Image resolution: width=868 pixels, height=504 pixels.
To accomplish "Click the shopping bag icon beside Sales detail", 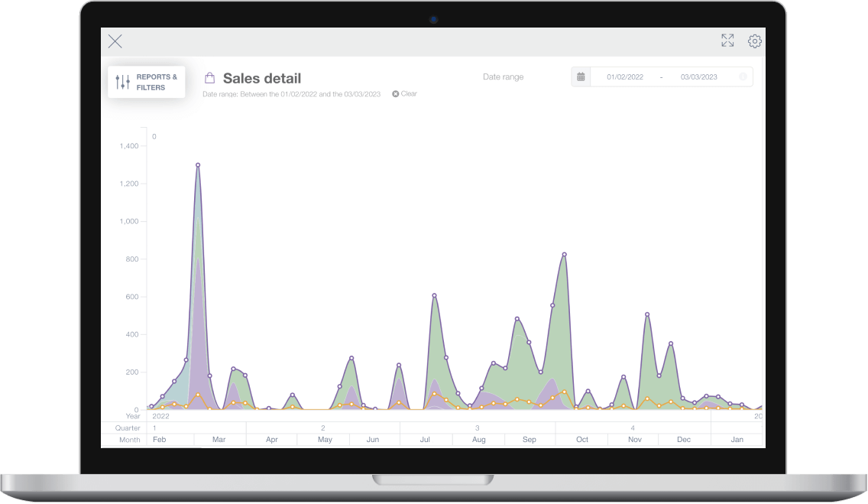I will [x=209, y=78].
